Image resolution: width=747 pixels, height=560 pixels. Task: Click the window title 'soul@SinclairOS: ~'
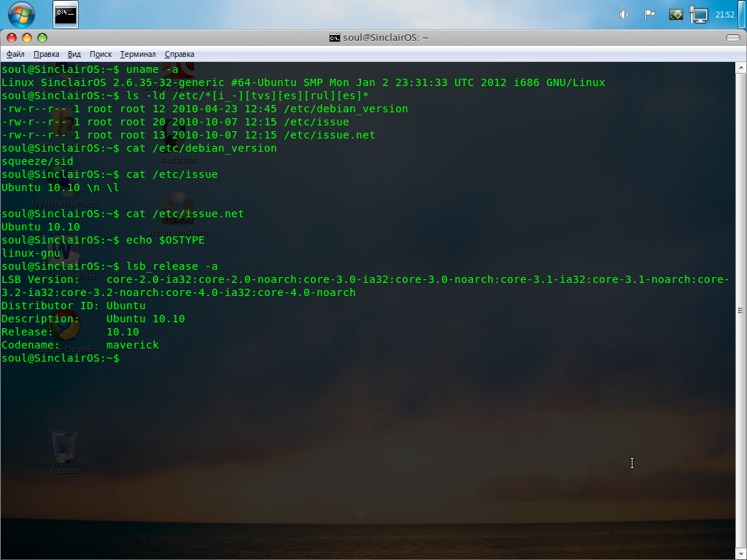coord(385,38)
